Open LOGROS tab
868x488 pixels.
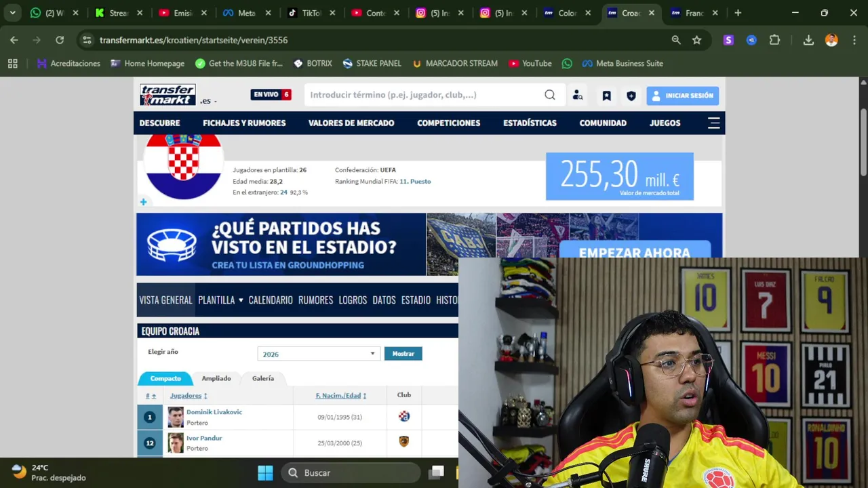353,300
